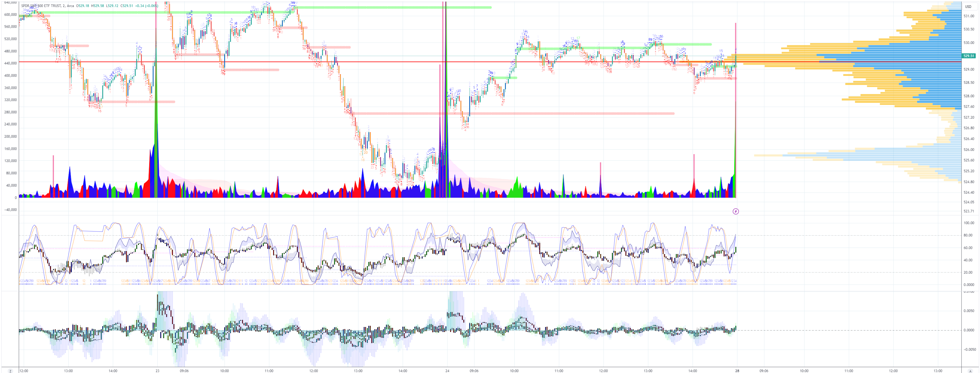Screen dimensions: 980x373
Task: Click the green 529.51 current price tag
Action: pos(968,56)
